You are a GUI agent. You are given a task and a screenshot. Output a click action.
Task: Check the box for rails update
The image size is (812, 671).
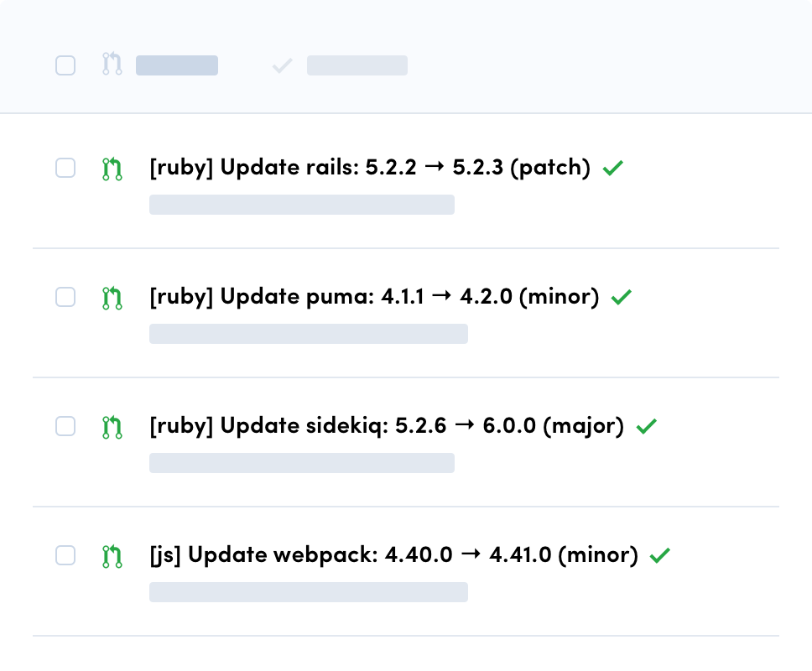65,168
